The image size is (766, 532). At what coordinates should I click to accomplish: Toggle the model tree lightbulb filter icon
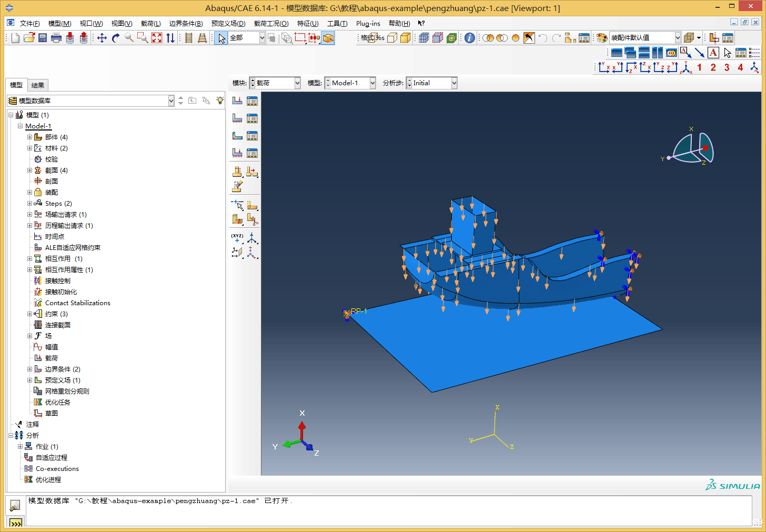click(220, 101)
